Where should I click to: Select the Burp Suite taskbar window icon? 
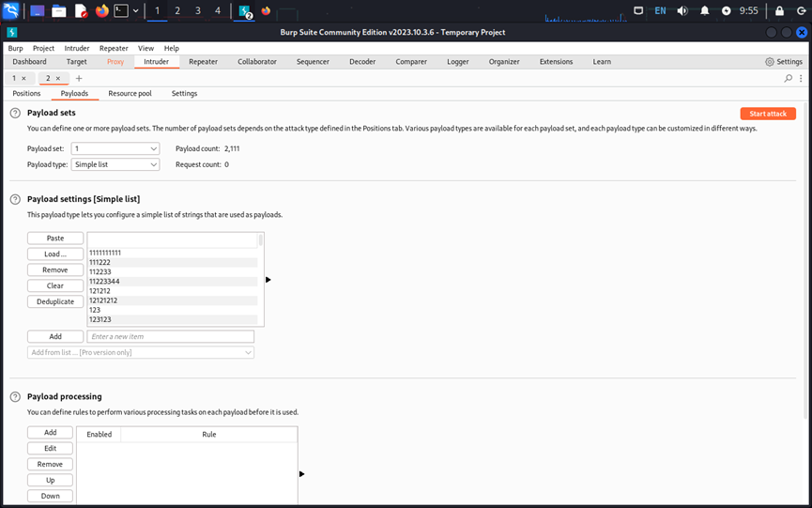(x=244, y=11)
